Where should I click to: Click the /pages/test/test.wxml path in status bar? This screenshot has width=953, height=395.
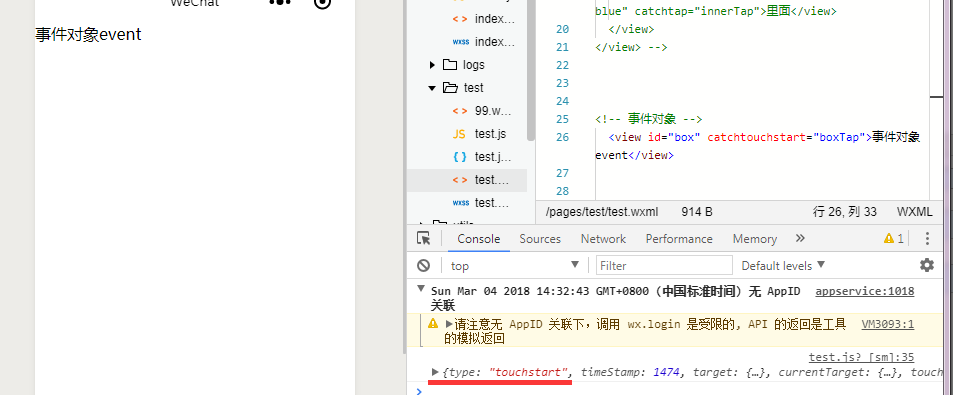click(x=602, y=211)
